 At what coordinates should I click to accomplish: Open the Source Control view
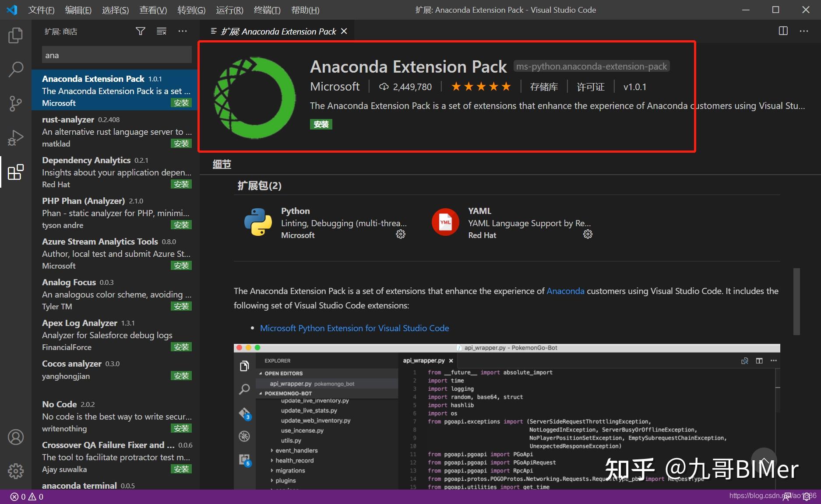pos(15,103)
